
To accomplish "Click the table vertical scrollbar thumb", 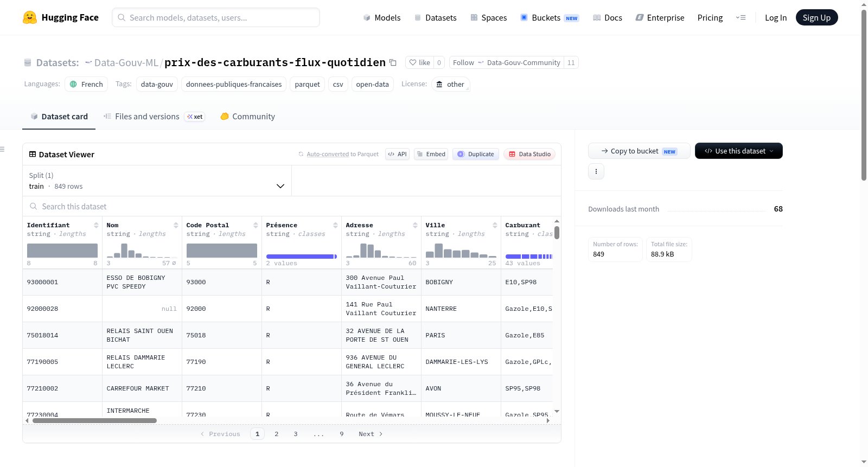I will pos(557,233).
